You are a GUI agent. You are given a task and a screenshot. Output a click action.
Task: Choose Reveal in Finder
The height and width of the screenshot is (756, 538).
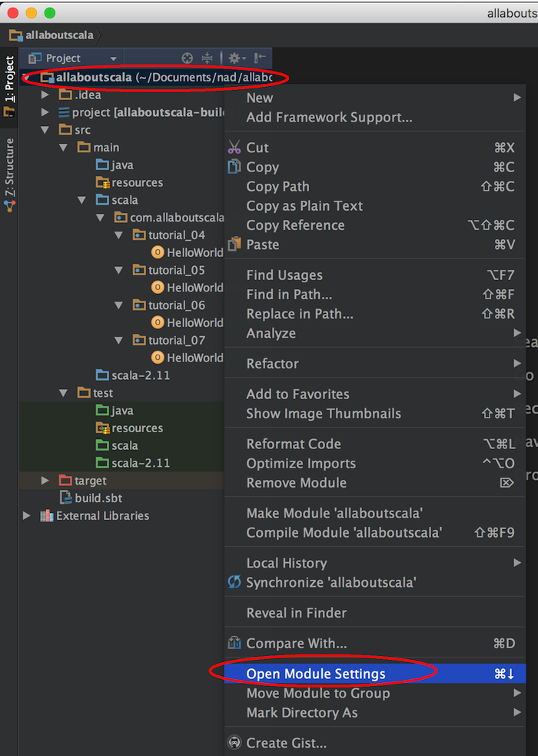[375, 612]
